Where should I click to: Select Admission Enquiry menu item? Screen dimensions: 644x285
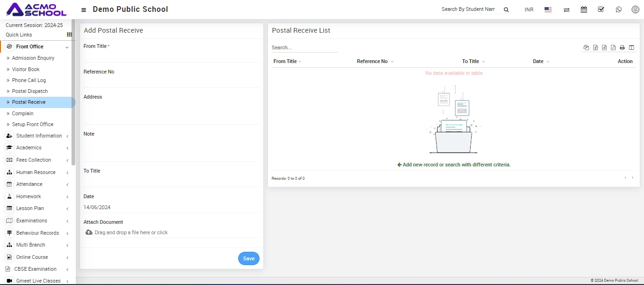[x=33, y=58]
